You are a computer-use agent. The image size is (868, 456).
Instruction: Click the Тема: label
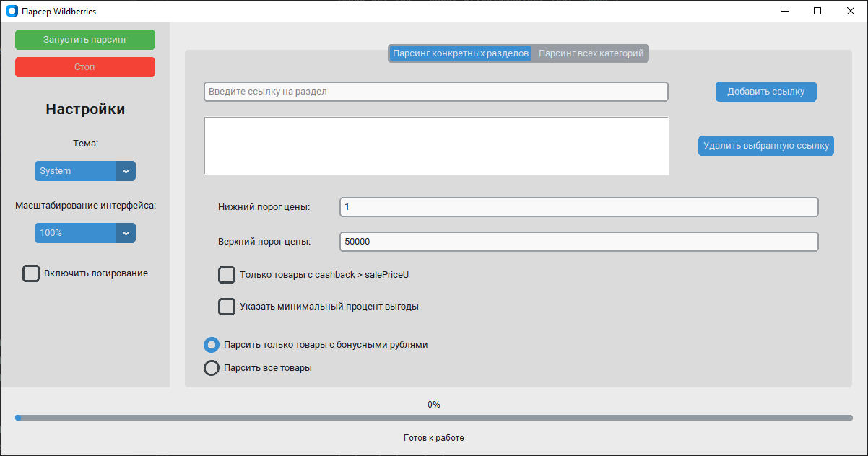85,144
